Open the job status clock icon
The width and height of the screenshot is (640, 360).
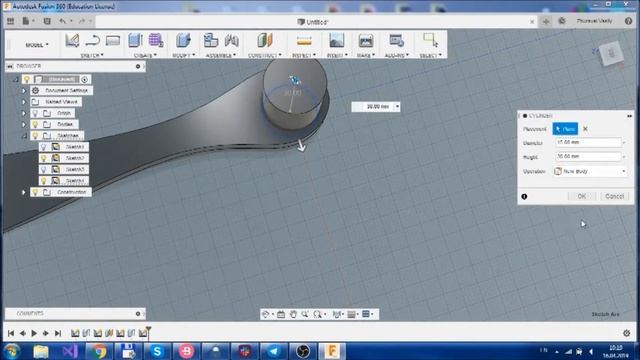562,21
